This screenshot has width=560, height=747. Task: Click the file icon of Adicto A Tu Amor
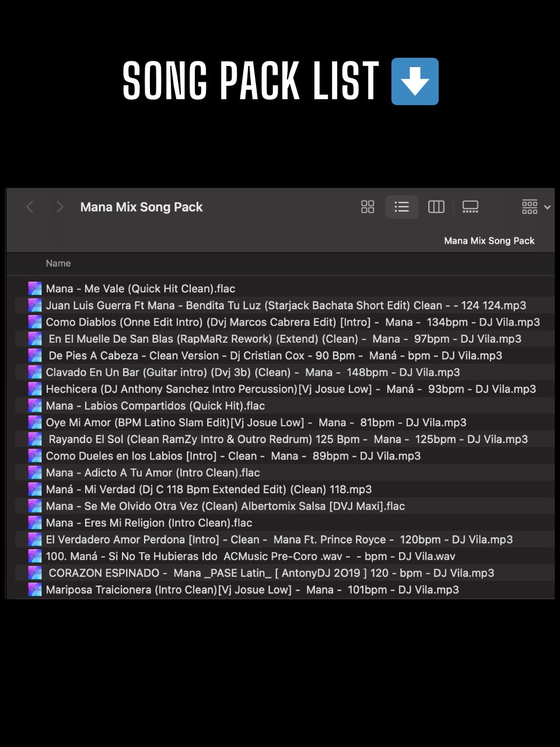coord(35,473)
